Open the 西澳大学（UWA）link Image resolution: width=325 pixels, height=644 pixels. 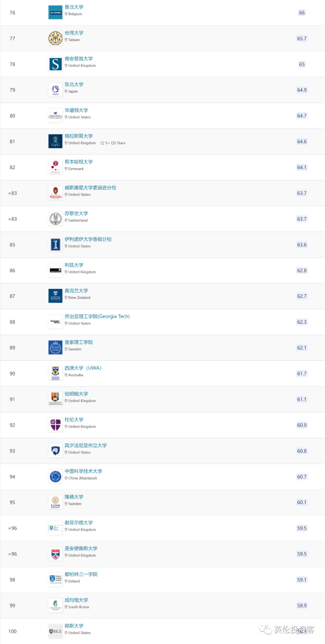click(x=83, y=368)
